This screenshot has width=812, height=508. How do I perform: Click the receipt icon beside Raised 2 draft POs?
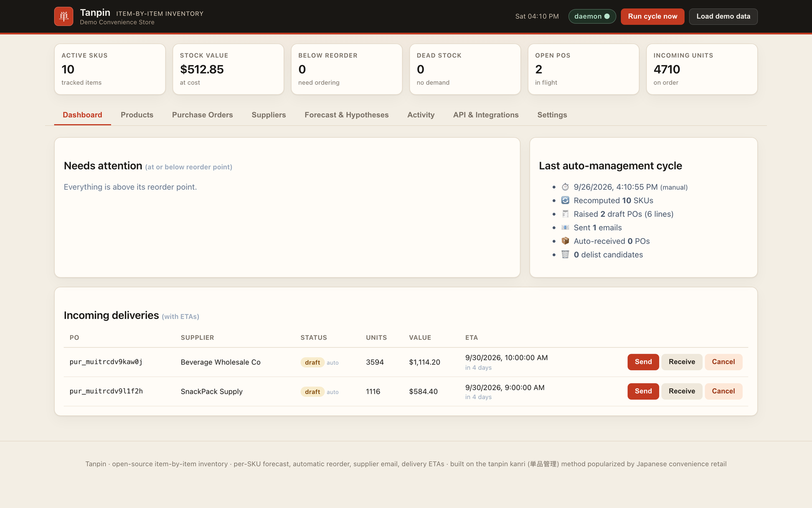pyautogui.click(x=565, y=214)
